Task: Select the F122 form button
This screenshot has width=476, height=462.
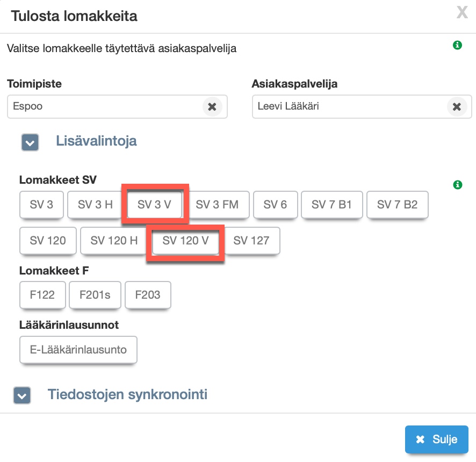Action: (42, 295)
